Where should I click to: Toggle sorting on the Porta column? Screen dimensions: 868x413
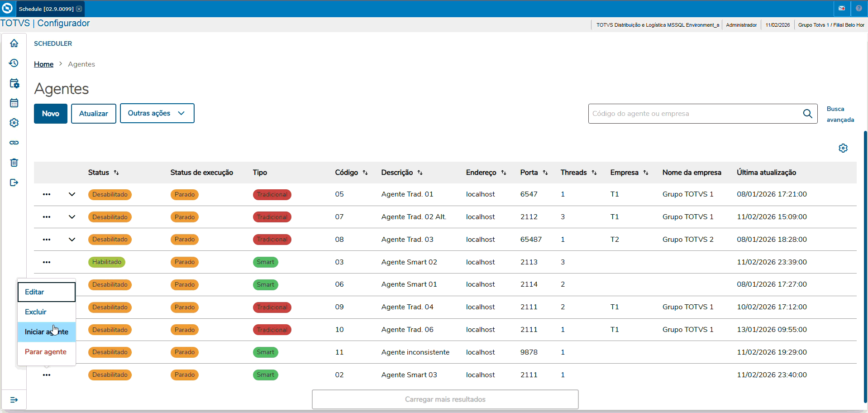tap(546, 173)
